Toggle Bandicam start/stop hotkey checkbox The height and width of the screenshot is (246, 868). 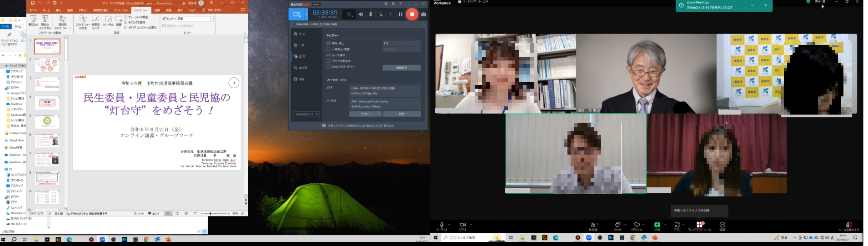pyautogui.click(x=328, y=43)
